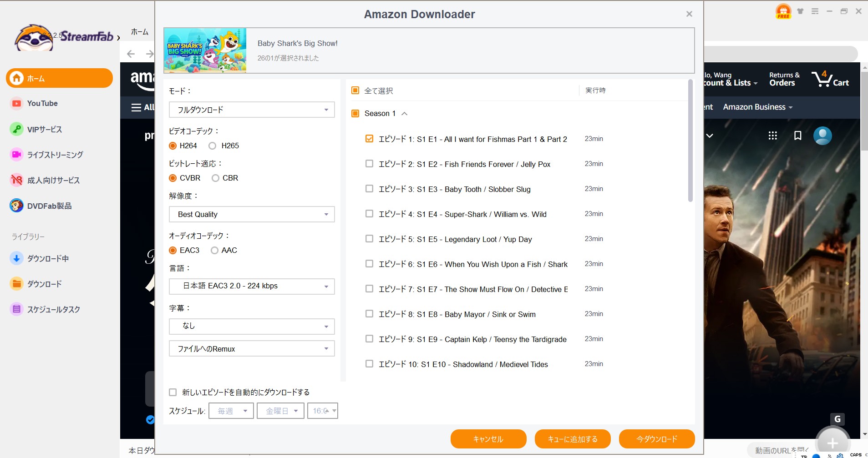Open VIPサービス in sidebar
Viewport: 868px width, 458px height.
(44, 129)
